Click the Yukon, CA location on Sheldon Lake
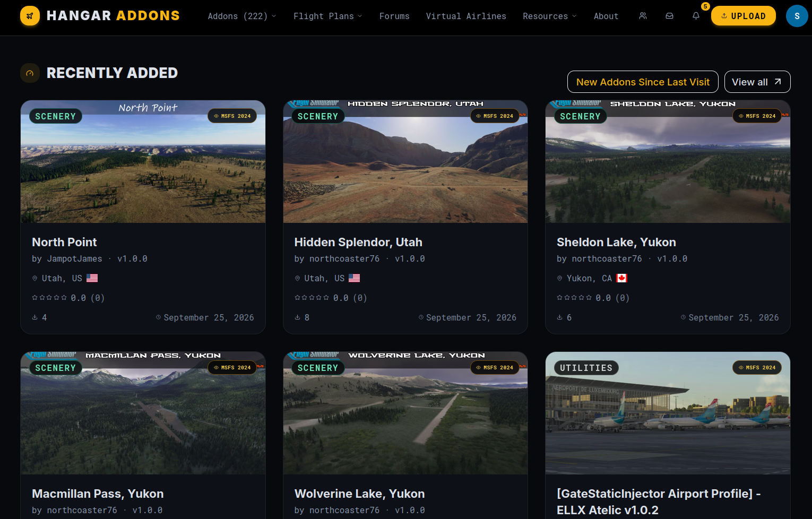Image resolution: width=812 pixels, height=519 pixels. click(x=589, y=278)
